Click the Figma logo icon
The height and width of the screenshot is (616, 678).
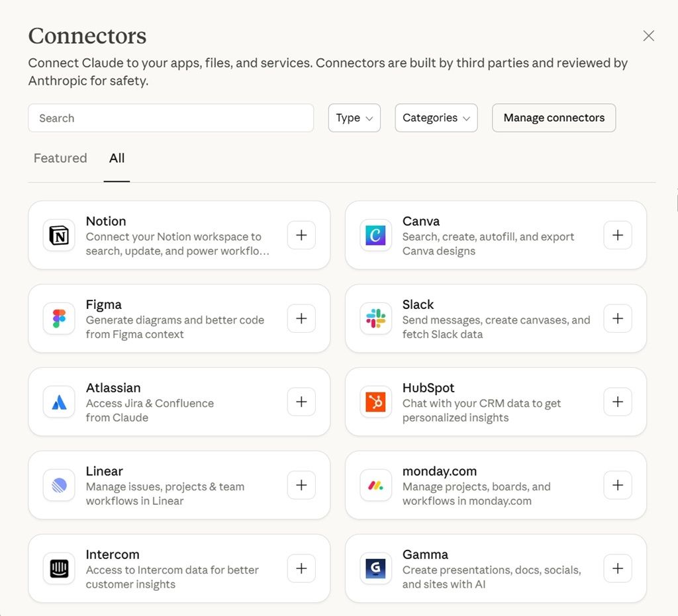[x=59, y=319]
